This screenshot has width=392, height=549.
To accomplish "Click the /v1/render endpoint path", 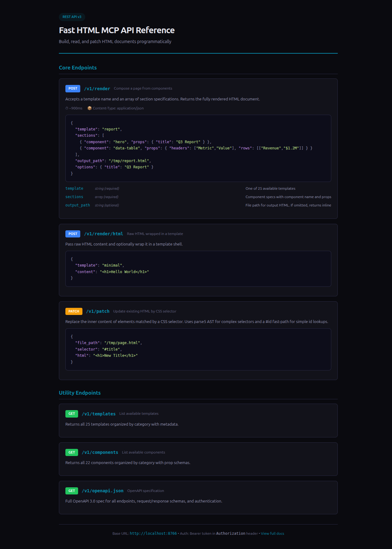I will [x=97, y=89].
